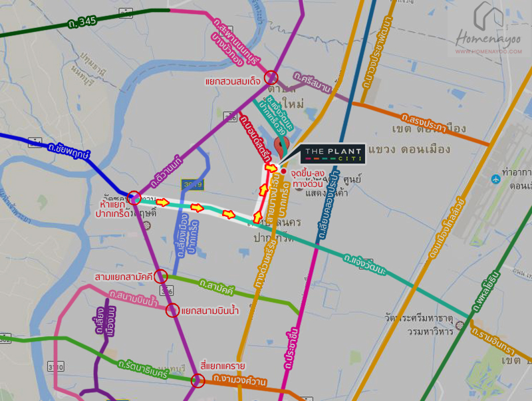Click the ถ.รามอินทรา road label
The height and width of the screenshot is (401, 532).
493,340
